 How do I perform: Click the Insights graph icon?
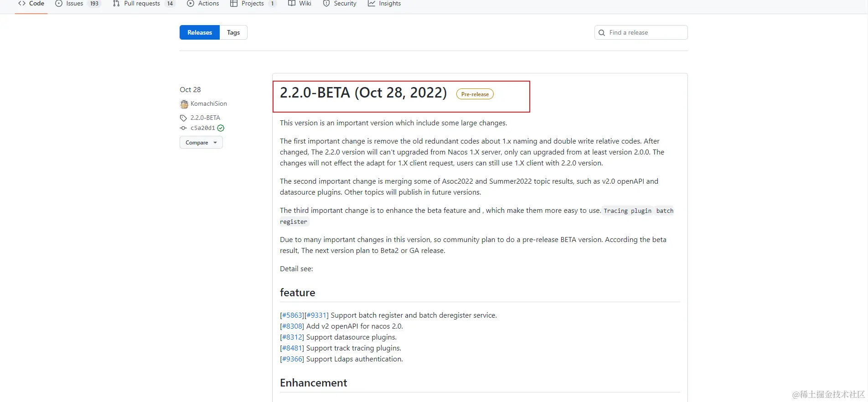pyautogui.click(x=372, y=4)
